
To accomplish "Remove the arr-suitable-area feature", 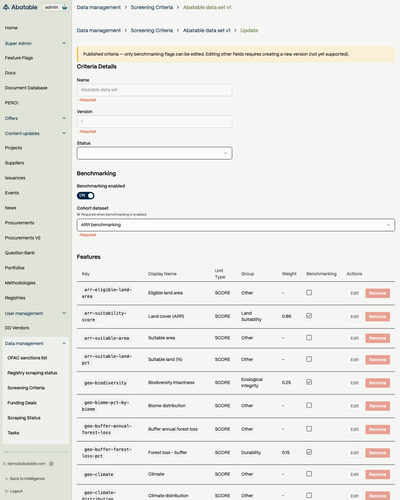I will point(377,338).
